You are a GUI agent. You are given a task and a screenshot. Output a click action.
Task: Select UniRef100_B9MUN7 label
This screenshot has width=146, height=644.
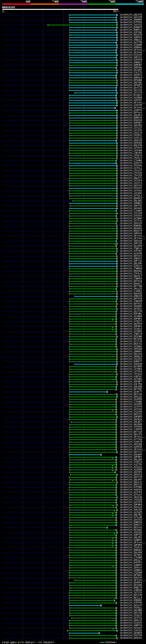pyautogui.click(x=131, y=65)
